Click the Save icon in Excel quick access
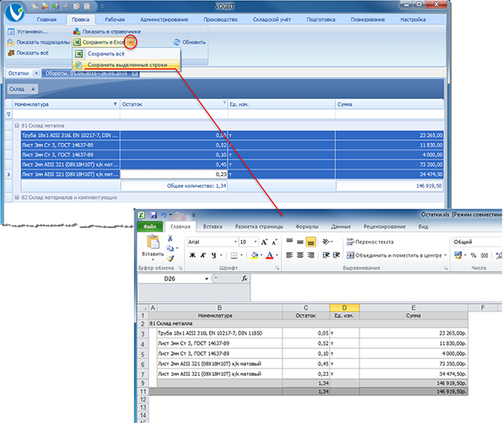This screenshot has width=504, height=423. 155,215
